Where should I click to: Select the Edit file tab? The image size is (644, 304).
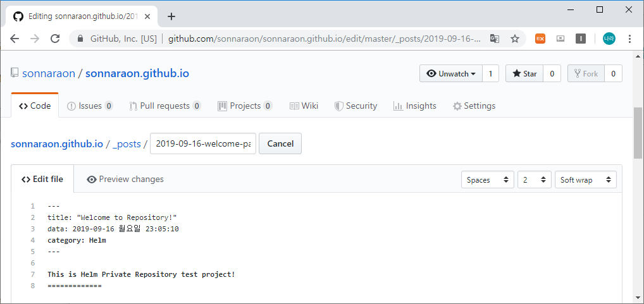click(42, 179)
